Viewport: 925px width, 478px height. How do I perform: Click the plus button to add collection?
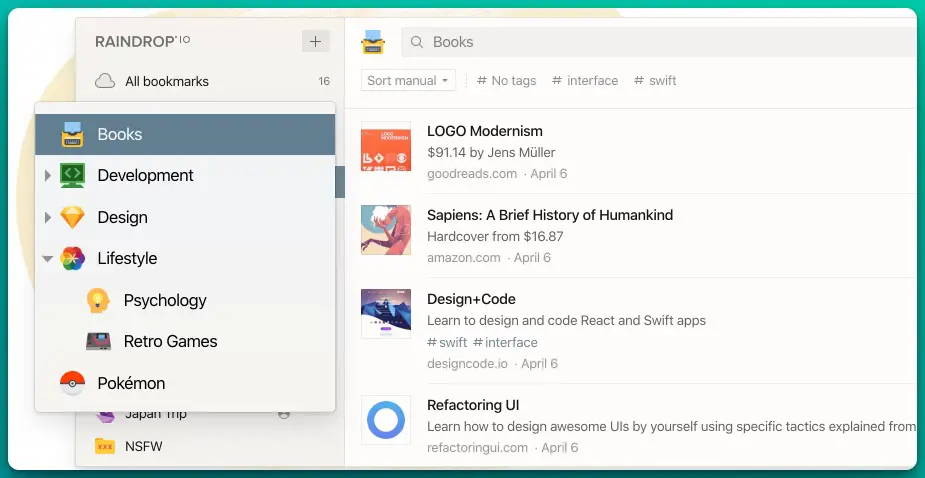(316, 41)
